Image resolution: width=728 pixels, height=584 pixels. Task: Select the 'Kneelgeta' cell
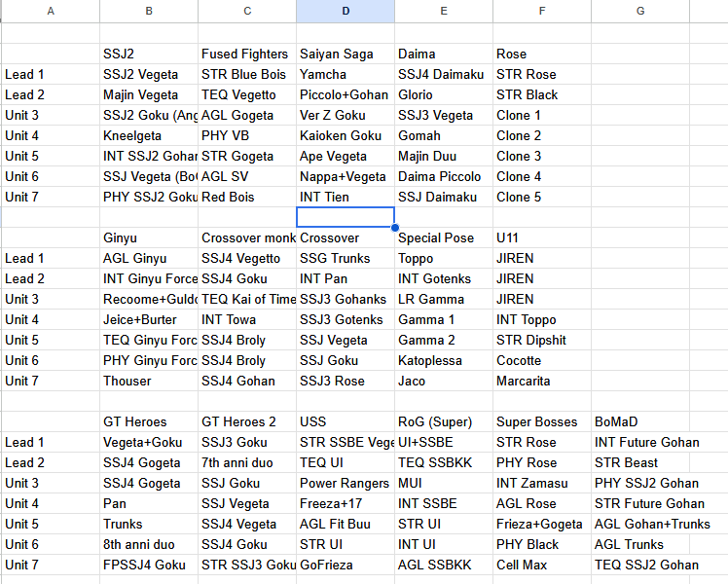pyautogui.click(x=149, y=135)
